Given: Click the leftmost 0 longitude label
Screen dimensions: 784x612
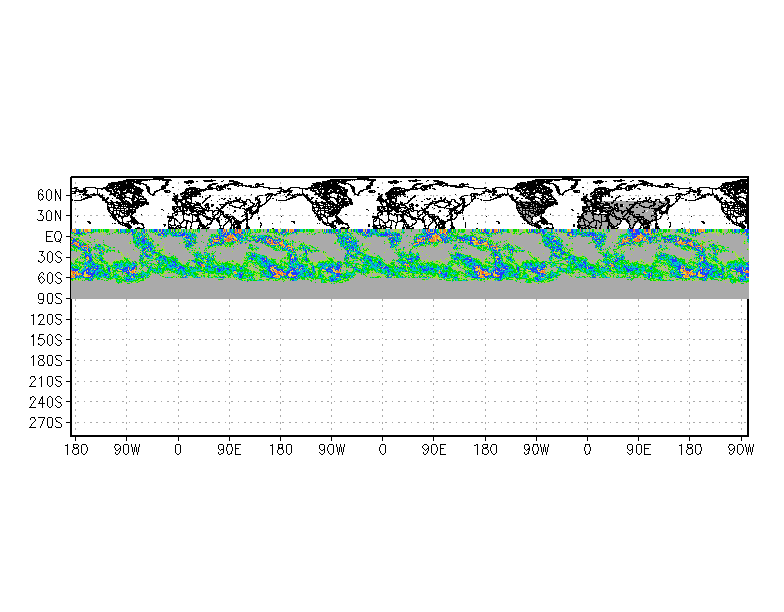Looking at the screenshot, I should 178,450.
